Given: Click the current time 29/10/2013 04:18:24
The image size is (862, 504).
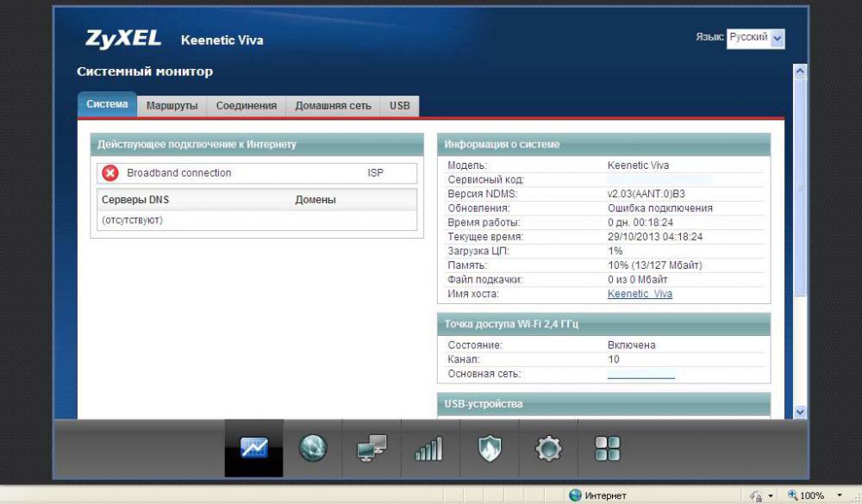Looking at the screenshot, I should coord(655,237).
